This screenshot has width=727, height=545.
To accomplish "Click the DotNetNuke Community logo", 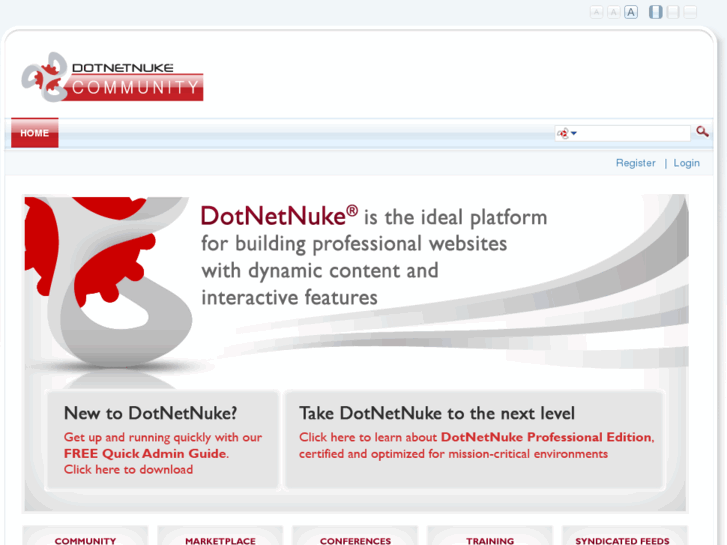I will (x=112, y=77).
